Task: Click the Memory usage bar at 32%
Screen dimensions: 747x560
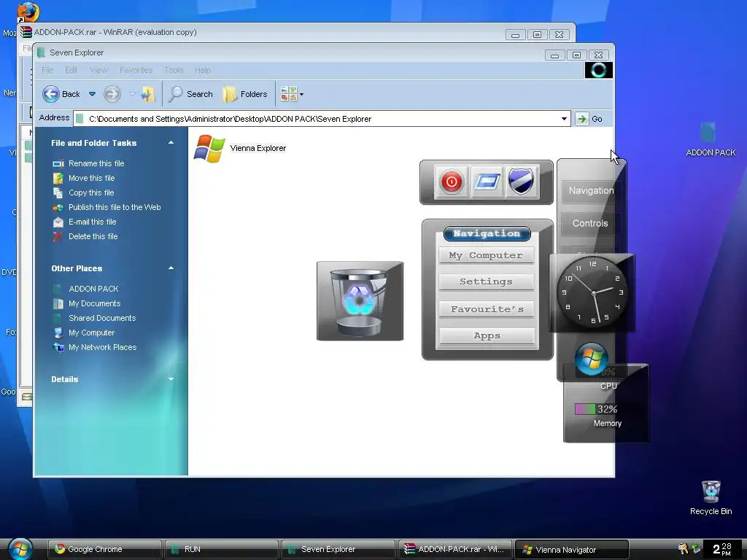Action: pyautogui.click(x=585, y=409)
